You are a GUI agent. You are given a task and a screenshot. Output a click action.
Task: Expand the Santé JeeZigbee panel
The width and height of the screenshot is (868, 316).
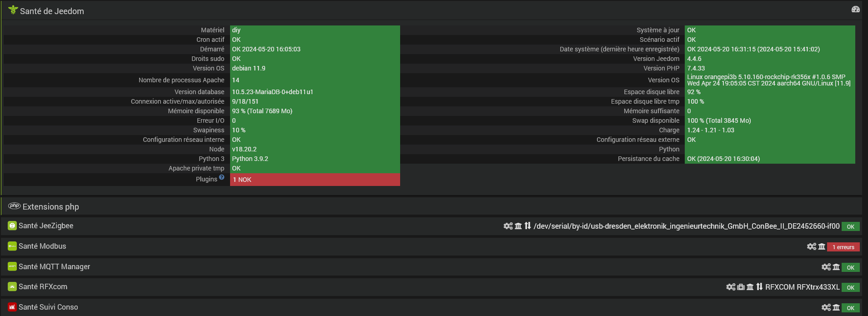46,226
